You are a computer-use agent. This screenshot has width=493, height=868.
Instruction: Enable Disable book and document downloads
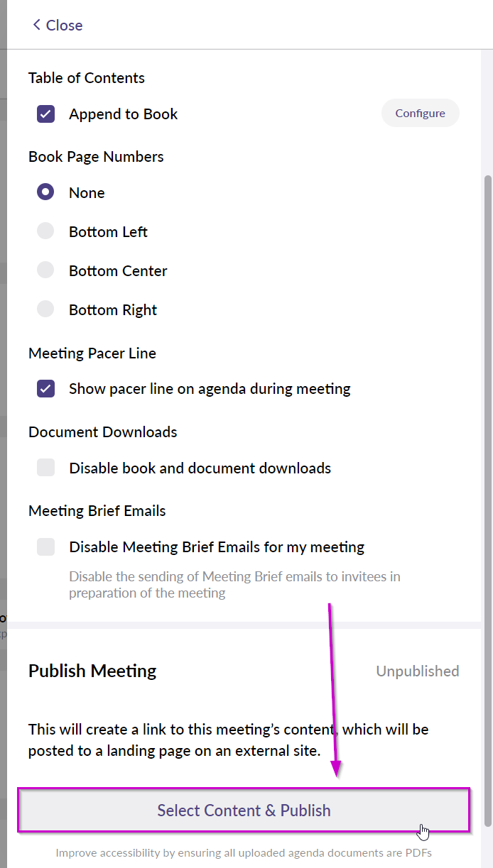coord(46,468)
